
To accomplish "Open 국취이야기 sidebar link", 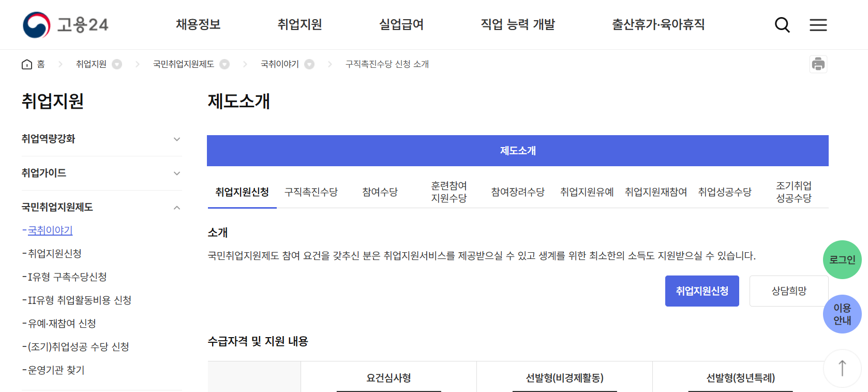I will pyautogui.click(x=50, y=230).
